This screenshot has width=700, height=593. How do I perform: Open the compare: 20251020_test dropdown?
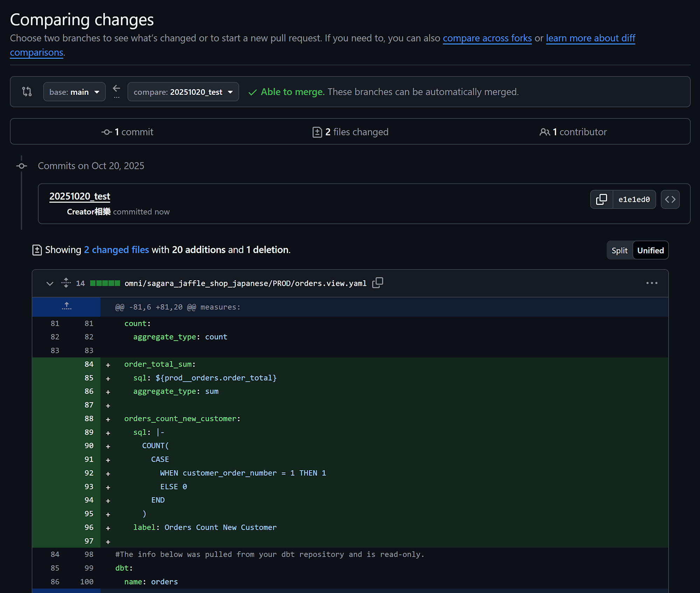(183, 92)
